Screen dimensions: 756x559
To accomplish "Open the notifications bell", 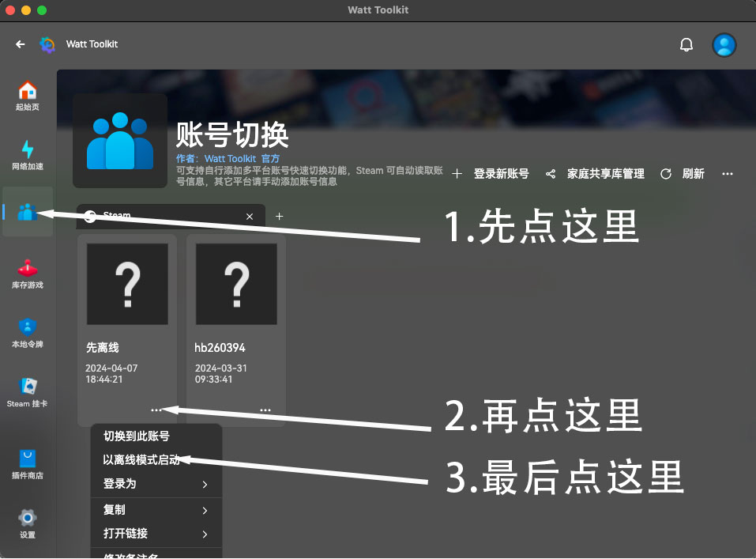I will [686, 45].
